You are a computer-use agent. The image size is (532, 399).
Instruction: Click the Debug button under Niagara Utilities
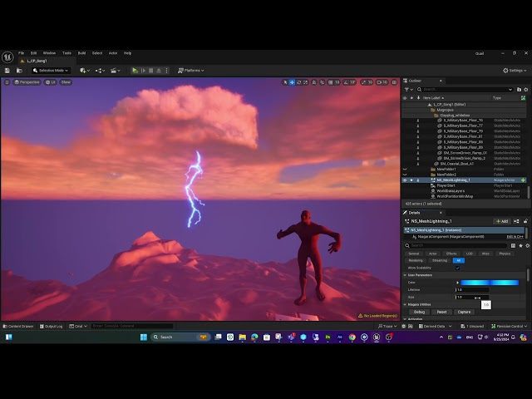tap(419, 312)
